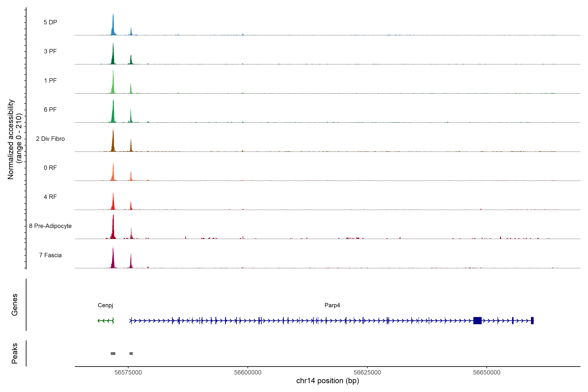
Task: Click the 56575000 axis tick label
Action: click(128, 372)
